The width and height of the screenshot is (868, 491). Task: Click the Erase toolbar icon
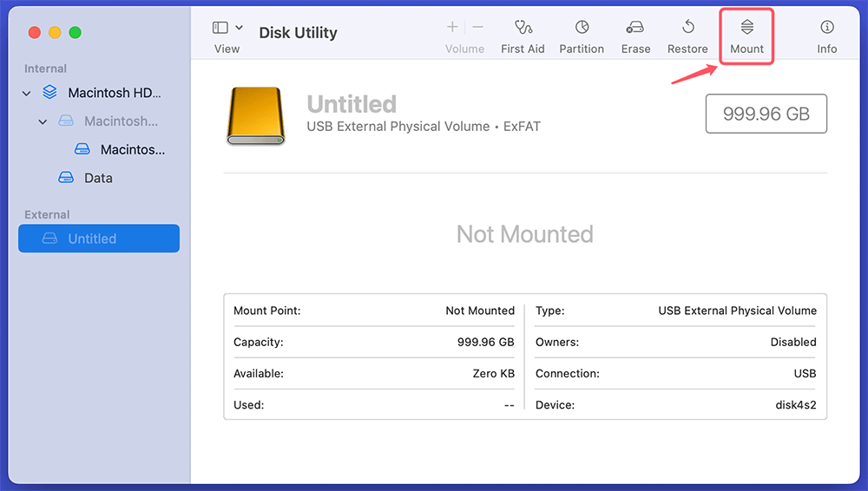[635, 29]
